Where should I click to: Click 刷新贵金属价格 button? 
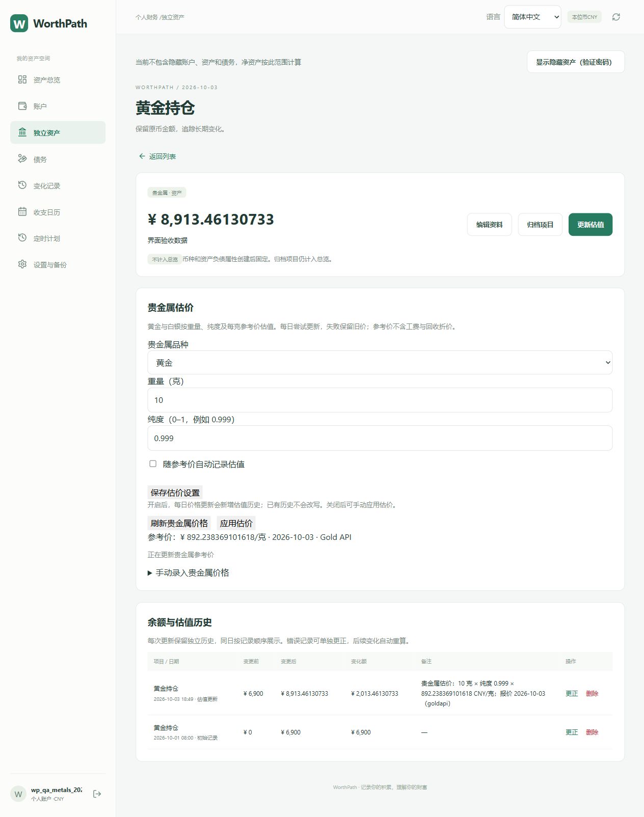(179, 523)
